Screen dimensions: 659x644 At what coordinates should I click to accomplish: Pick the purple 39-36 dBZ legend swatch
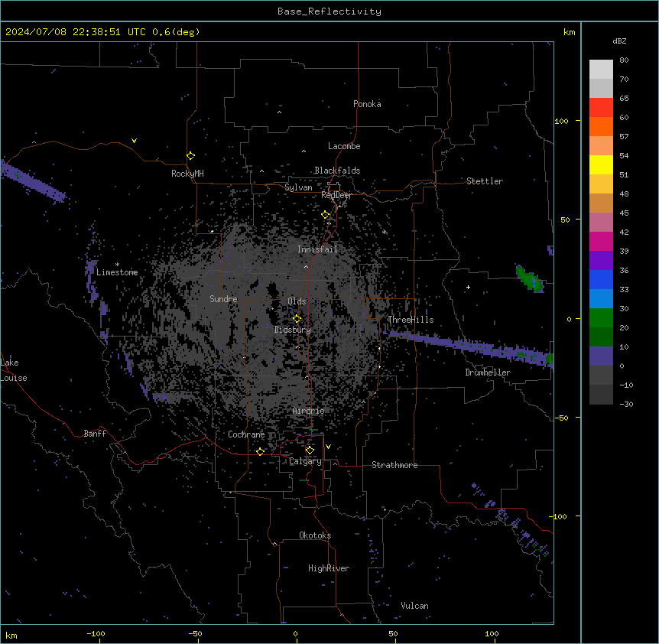point(601,261)
